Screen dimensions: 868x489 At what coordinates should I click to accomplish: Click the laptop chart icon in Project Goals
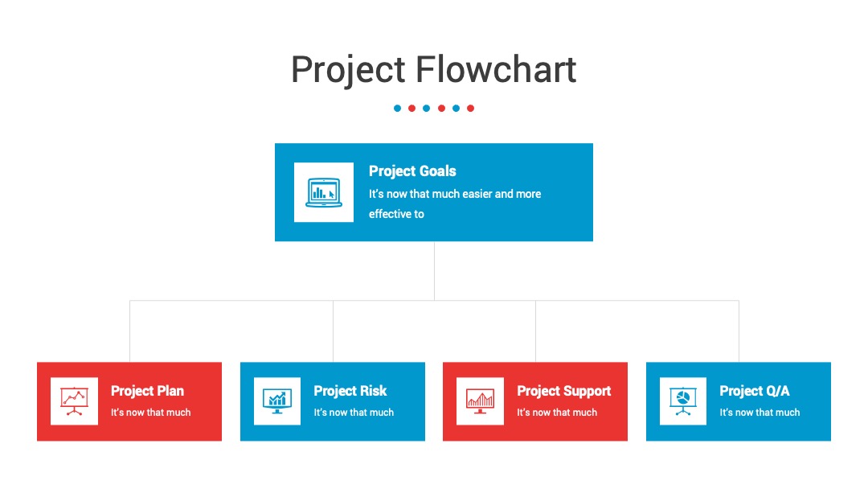click(x=324, y=192)
